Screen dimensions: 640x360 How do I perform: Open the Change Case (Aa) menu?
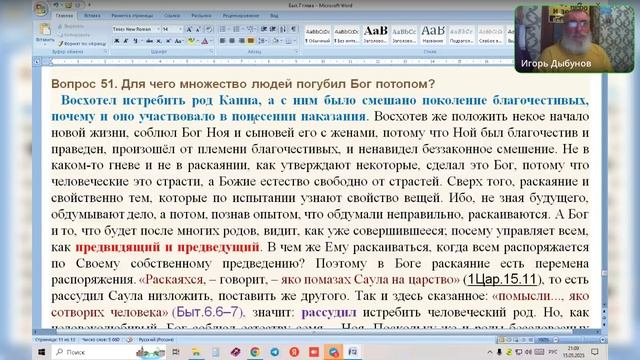click(178, 41)
